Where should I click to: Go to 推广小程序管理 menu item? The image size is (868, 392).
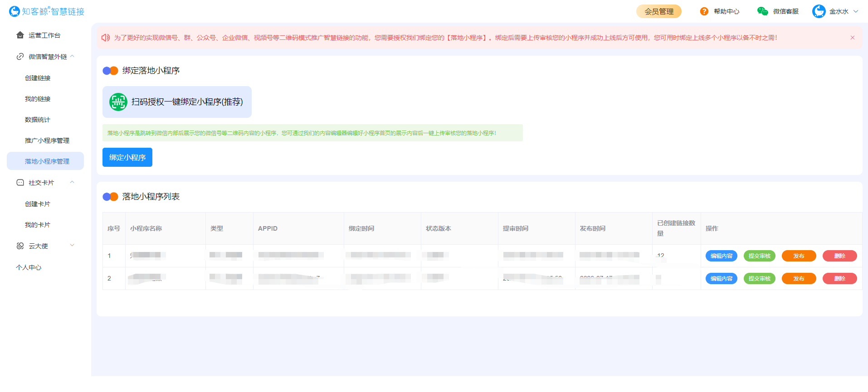pyautogui.click(x=47, y=140)
